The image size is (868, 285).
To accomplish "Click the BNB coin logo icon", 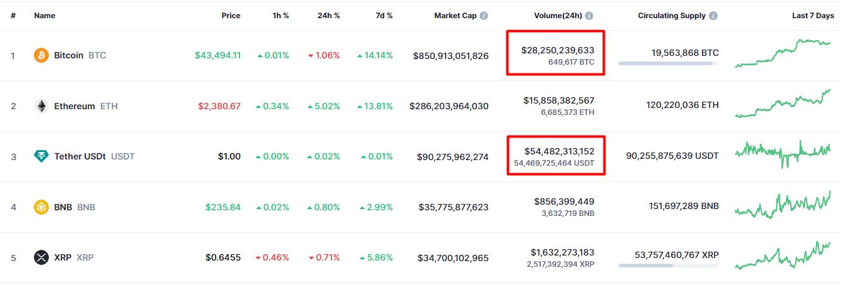I will [x=41, y=207].
